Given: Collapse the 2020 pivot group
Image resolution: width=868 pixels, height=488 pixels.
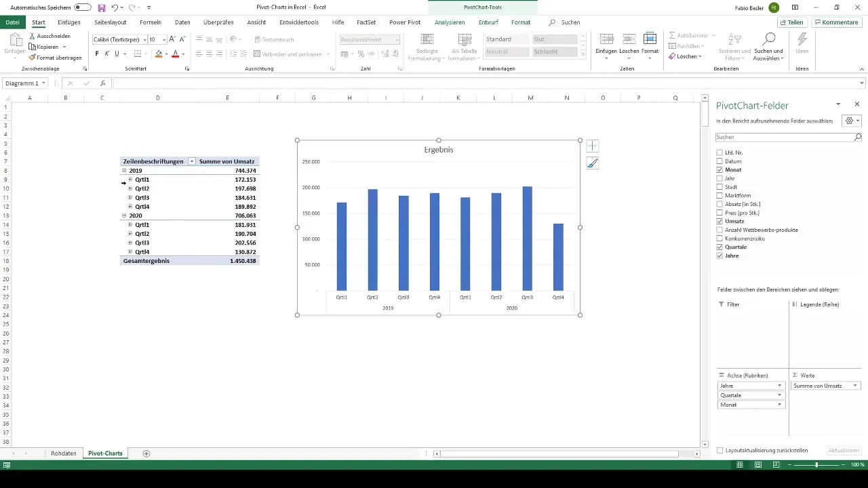Looking at the screenshot, I should point(123,216).
